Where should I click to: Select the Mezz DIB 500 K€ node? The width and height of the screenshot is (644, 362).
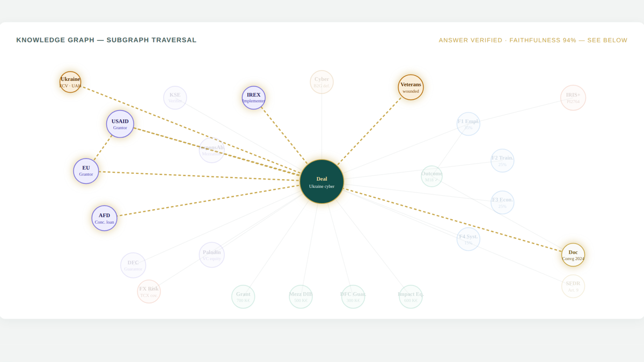(301, 297)
